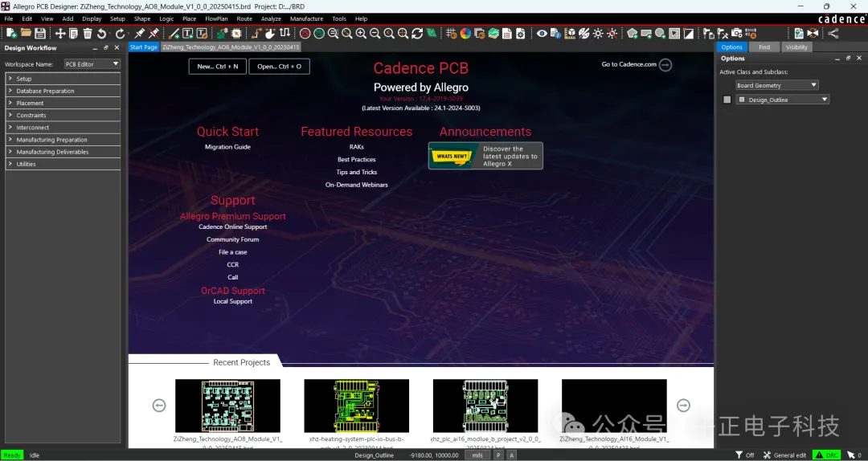The image size is (868, 461).
Task: Toggle the A button in status bar
Action: pyautogui.click(x=511, y=455)
